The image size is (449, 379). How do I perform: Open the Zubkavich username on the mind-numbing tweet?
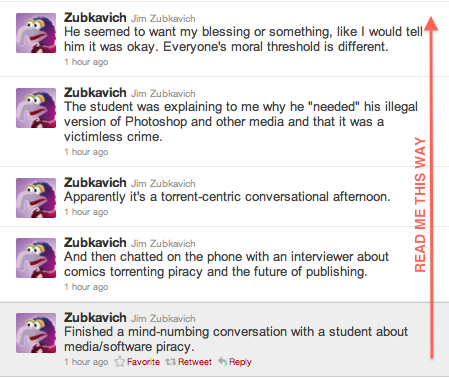coord(95,318)
